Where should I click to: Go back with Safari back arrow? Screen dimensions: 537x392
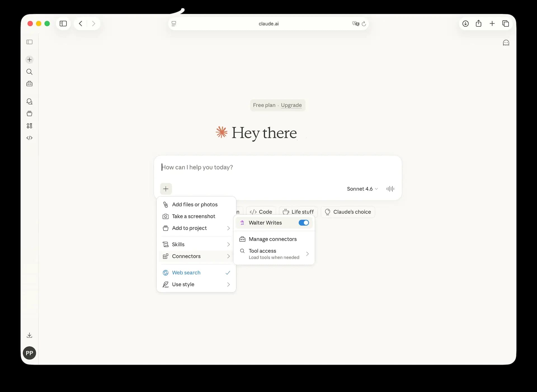point(81,23)
